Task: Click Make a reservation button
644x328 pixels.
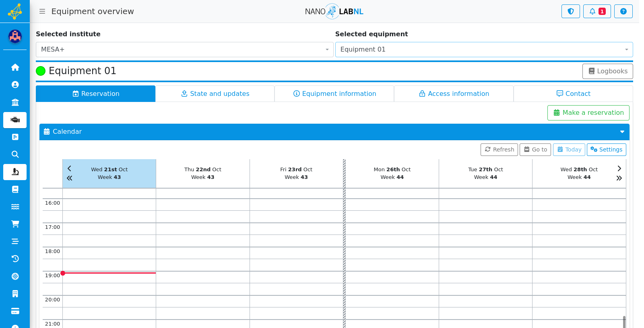Action: (x=588, y=113)
